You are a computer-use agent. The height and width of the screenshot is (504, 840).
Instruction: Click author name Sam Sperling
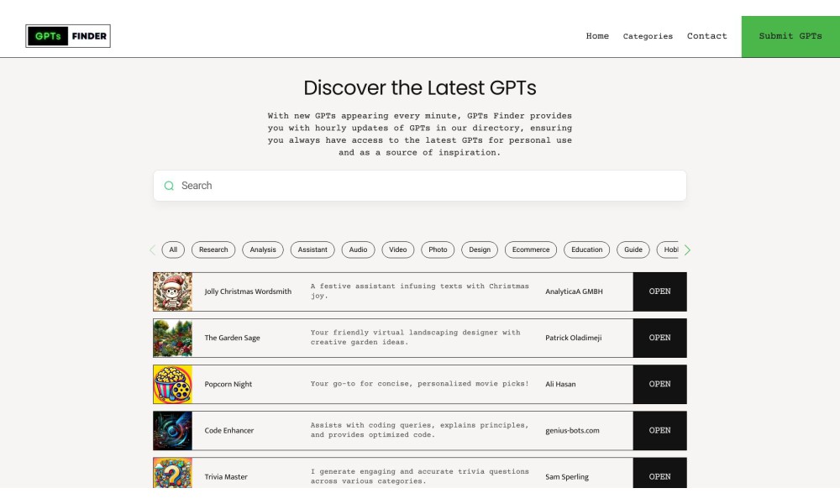point(567,476)
